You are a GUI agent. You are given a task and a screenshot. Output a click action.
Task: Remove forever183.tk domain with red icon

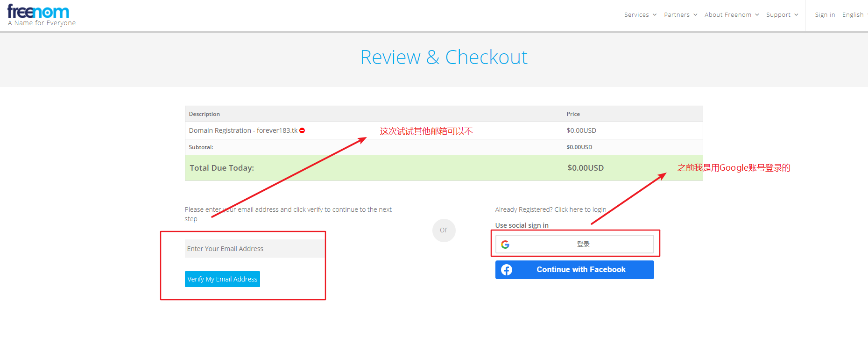[302, 130]
